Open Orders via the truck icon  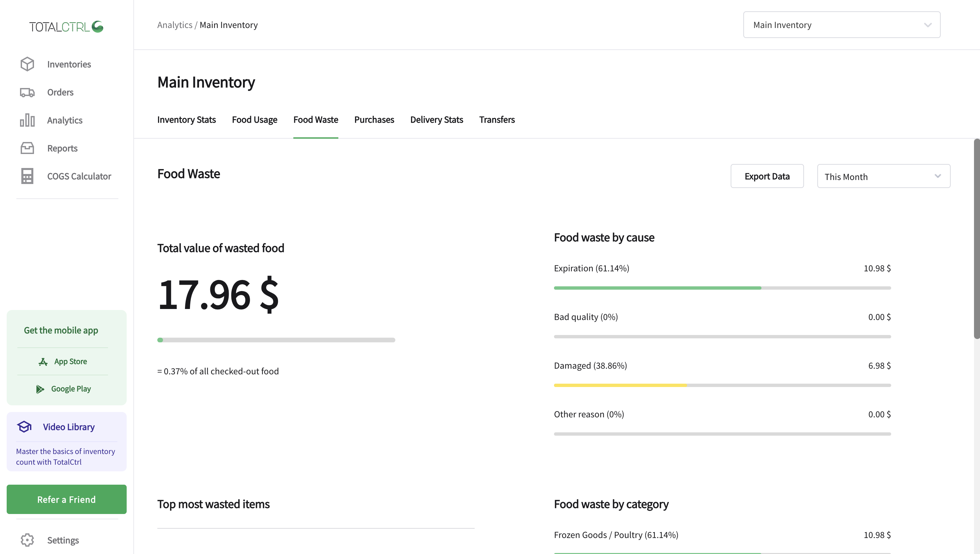coord(27,92)
